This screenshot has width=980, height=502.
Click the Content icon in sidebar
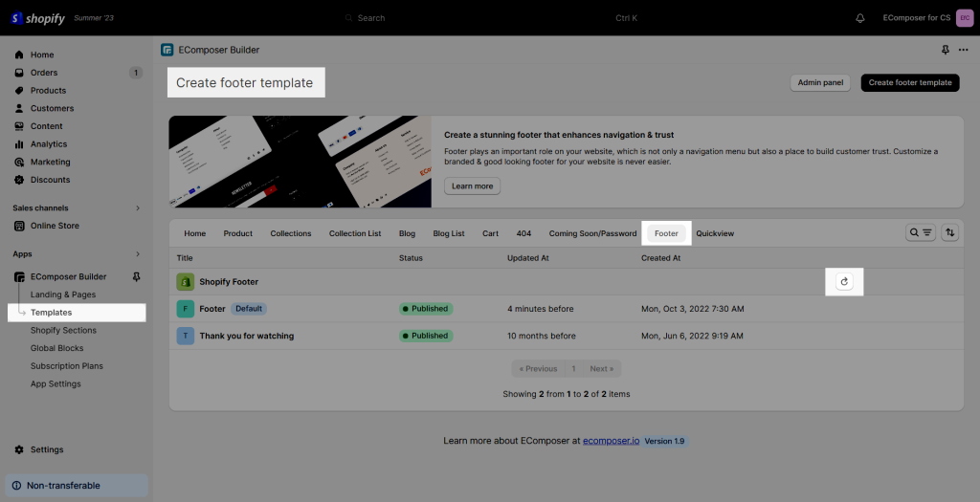coord(19,126)
